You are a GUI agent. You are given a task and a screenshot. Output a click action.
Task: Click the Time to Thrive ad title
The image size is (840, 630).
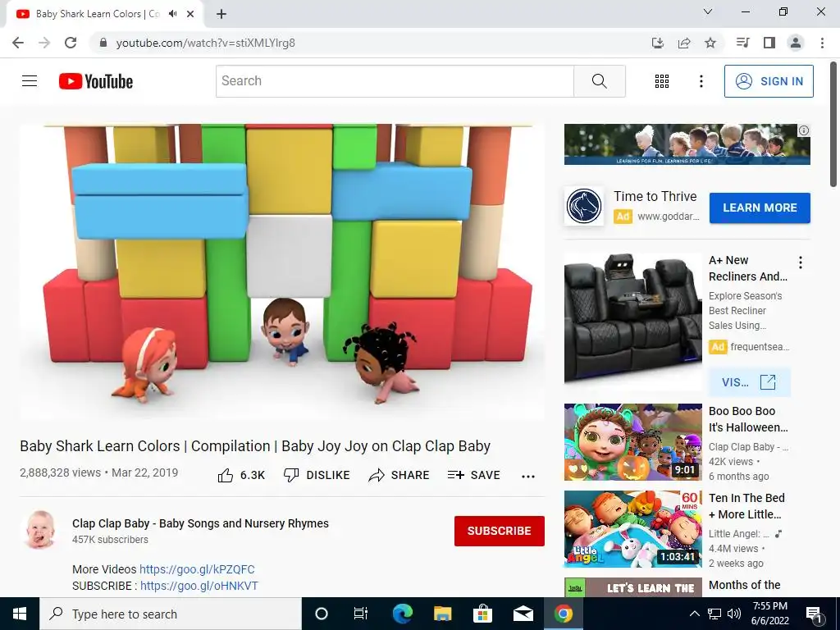click(x=655, y=197)
